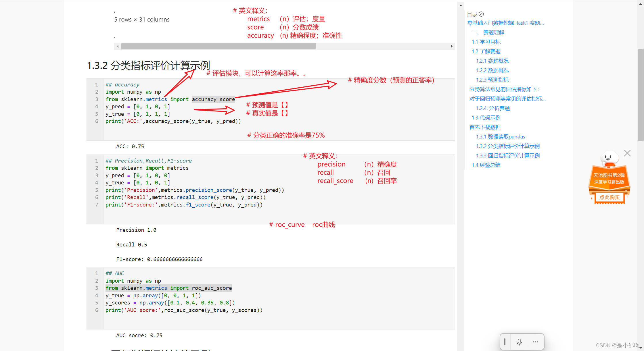Click the page vertical scrollbar thumb
644x351 pixels.
pos(641,95)
